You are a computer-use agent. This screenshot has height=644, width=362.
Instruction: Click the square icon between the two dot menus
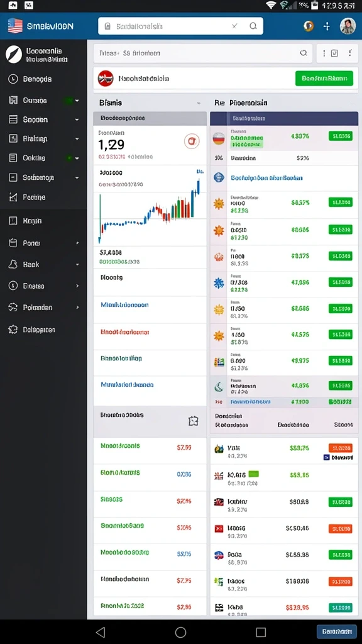334,53
